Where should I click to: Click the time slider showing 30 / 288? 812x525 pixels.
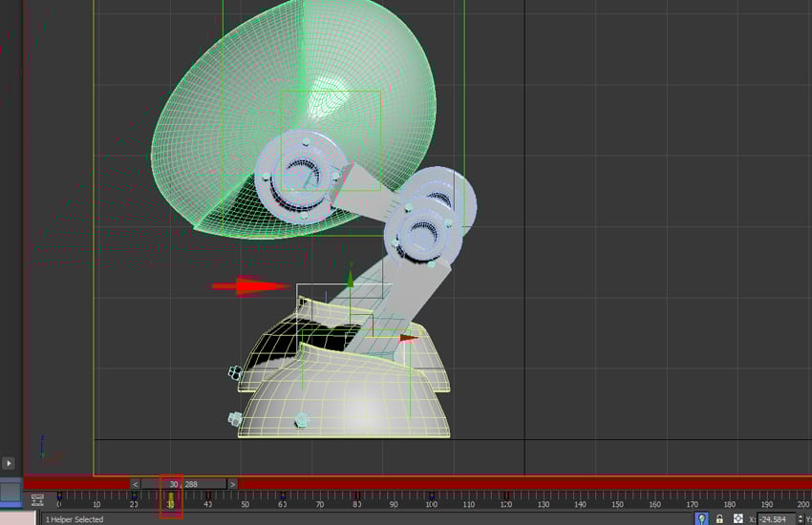[x=183, y=484]
